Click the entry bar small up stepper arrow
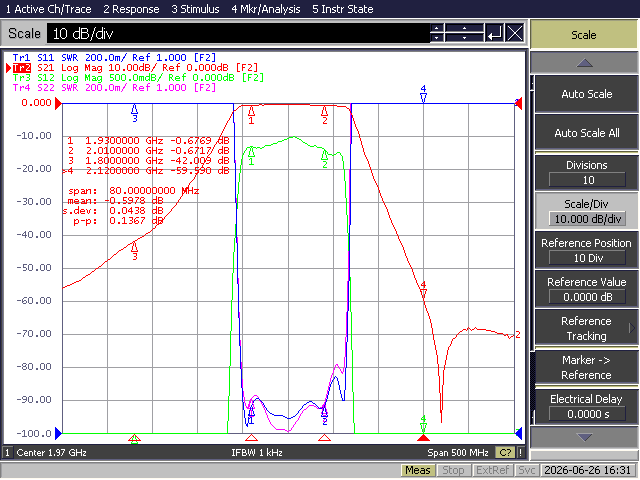This screenshot has height=480, width=640. (x=437, y=28)
